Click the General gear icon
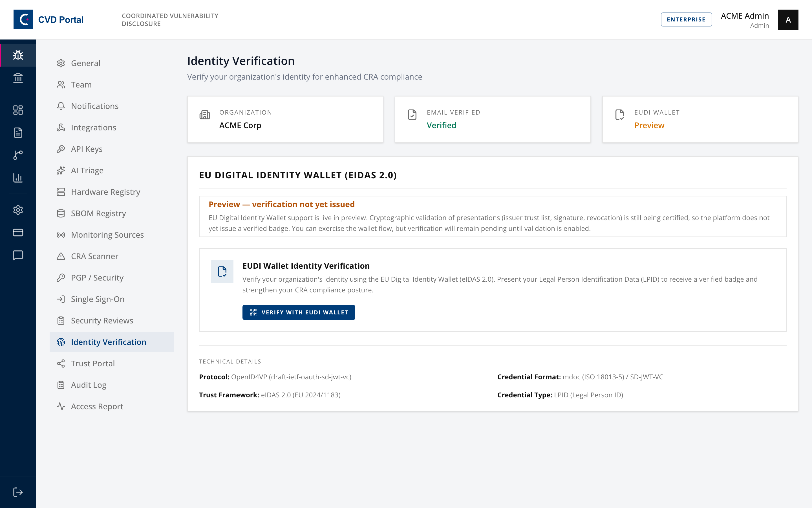812x508 pixels. 61,63
